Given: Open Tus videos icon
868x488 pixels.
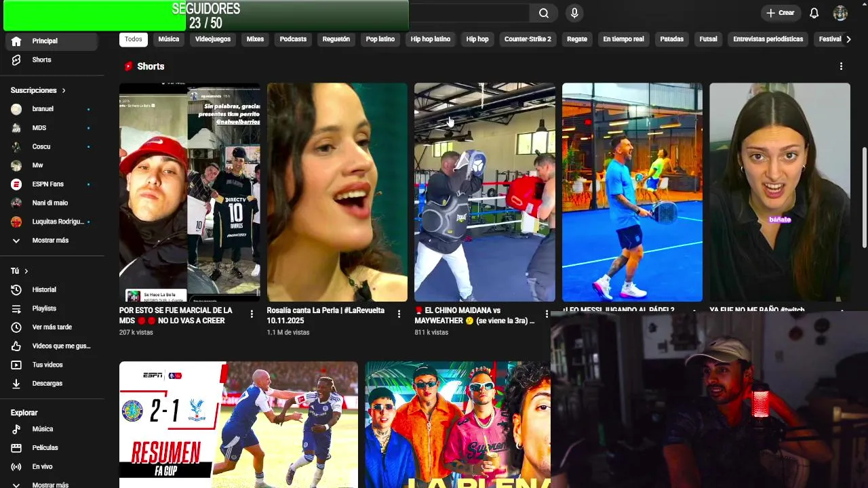Looking at the screenshot, I should point(16,365).
